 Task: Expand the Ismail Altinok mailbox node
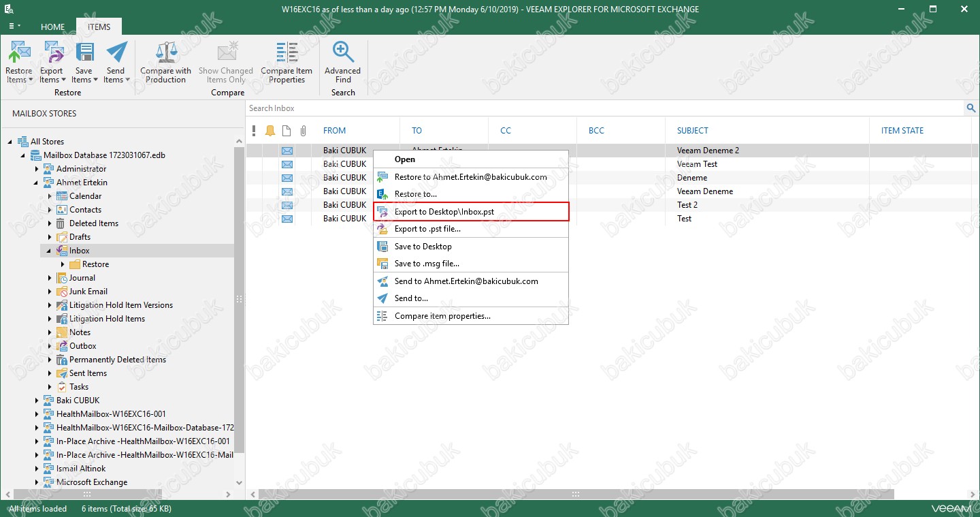point(37,469)
